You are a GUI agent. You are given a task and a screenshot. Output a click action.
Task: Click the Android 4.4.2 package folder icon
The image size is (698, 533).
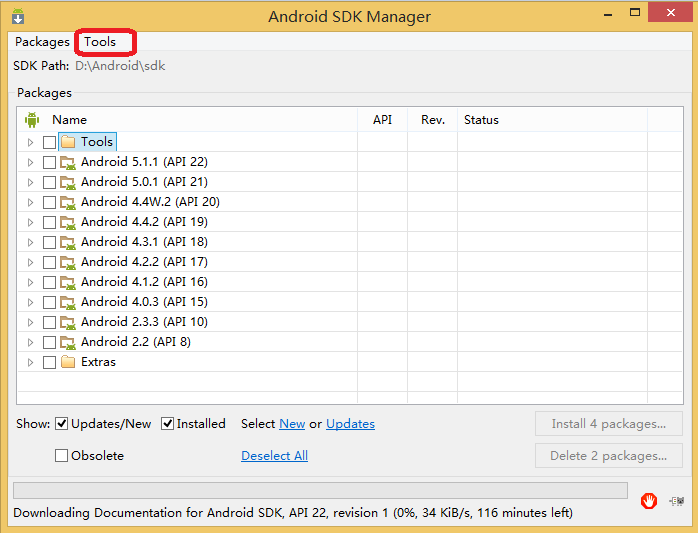pos(68,222)
